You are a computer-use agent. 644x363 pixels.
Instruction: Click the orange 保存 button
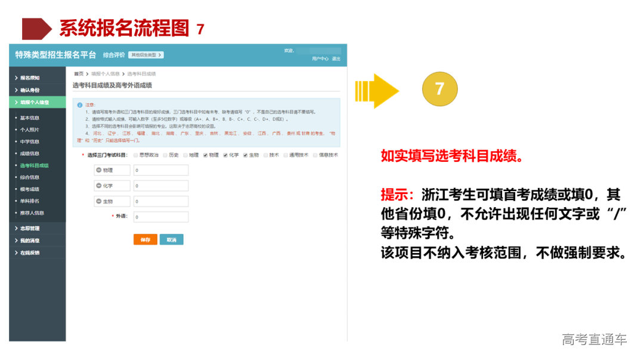pos(147,239)
